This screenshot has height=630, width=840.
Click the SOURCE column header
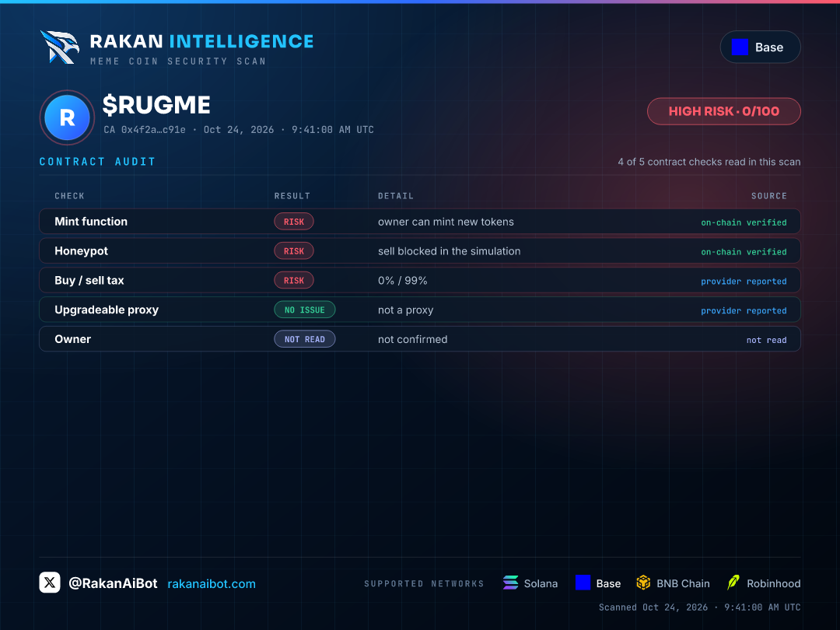769,196
